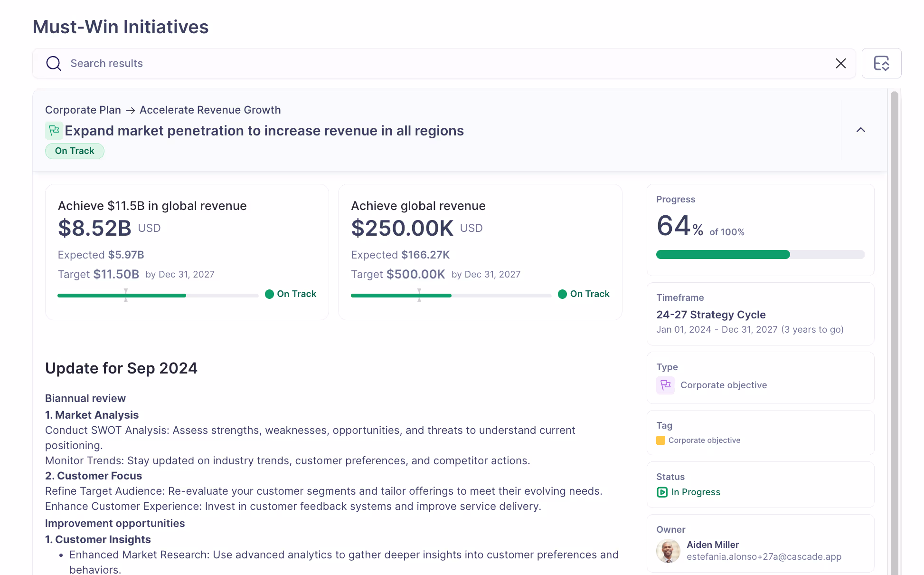Image resolution: width=924 pixels, height=575 pixels.
Task: Clear the search using the X icon
Action: click(x=841, y=63)
